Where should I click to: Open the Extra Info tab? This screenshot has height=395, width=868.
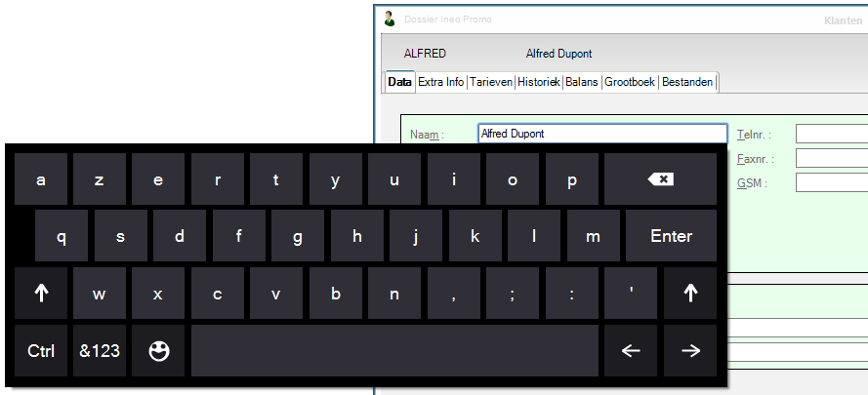pos(440,83)
